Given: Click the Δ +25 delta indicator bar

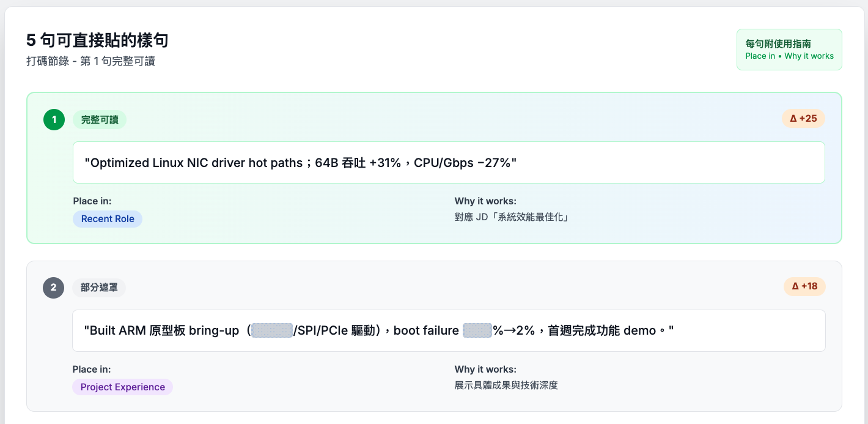Looking at the screenshot, I should [803, 119].
